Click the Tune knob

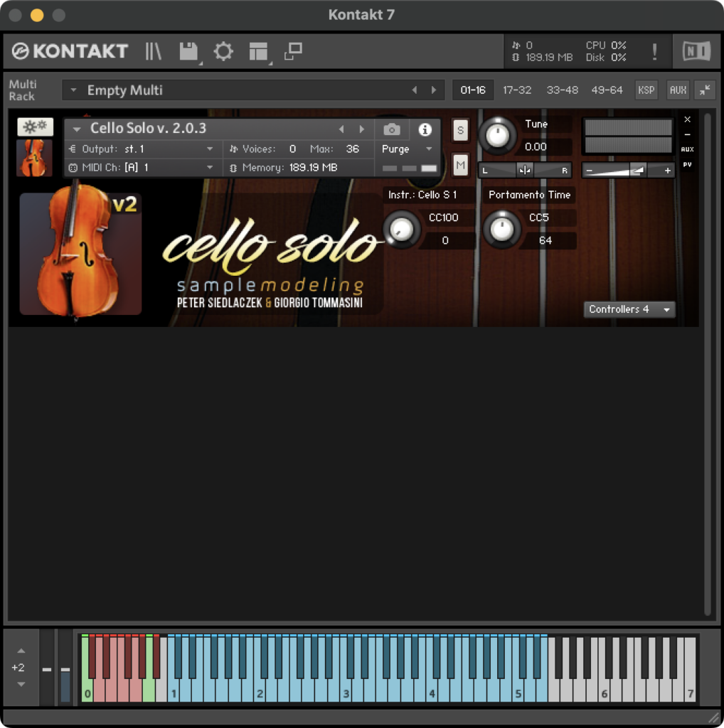[x=497, y=136]
